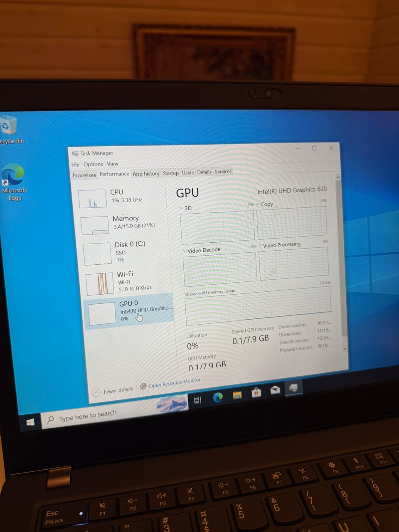Click the 'DirectX version:' label
Image resolution: width=399 pixels, height=532 pixels.
pos(295,342)
